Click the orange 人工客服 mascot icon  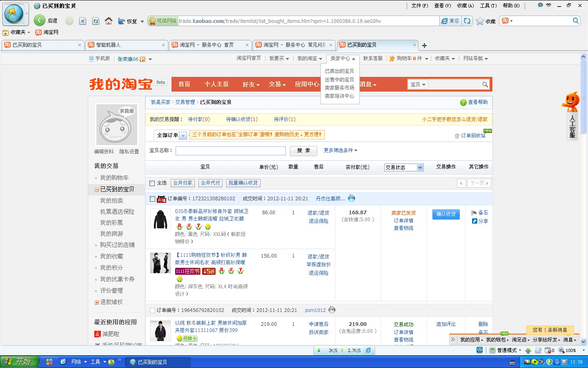(571, 102)
